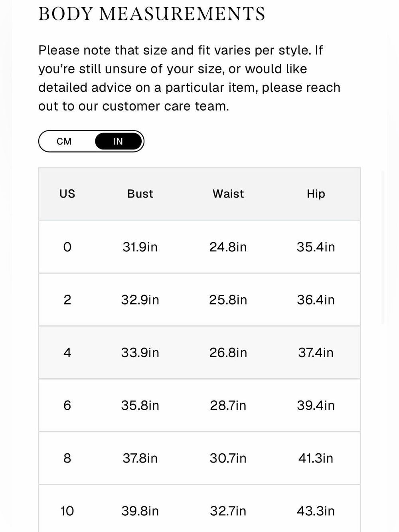Click the 30.7in waist value
399x532 pixels.
pyautogui.click(x=228, y=458)
